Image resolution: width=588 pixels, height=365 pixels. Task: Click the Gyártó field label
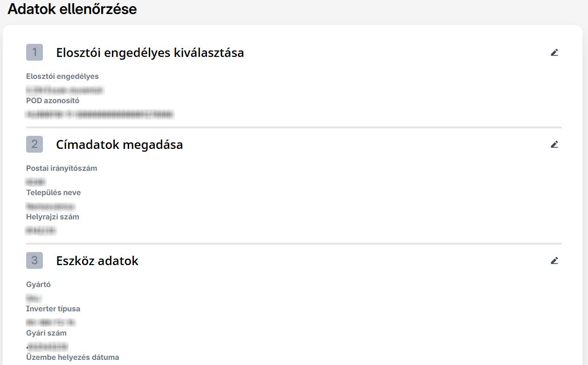(x=38, y=284)
